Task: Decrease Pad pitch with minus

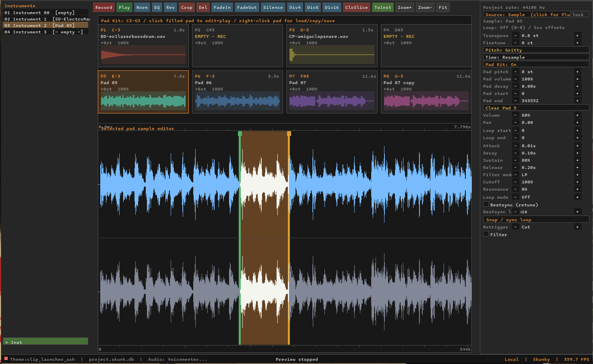Action: (515, 72)
